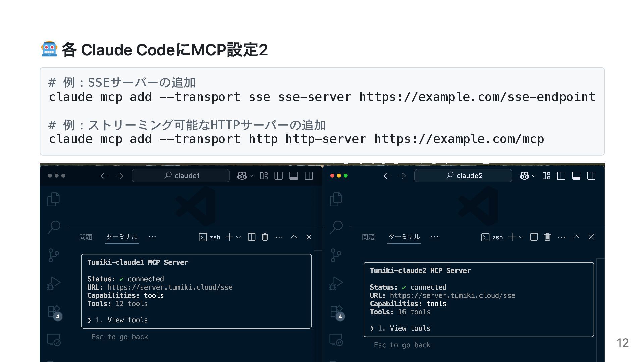This screenshot has height=362, width=644.
Task: Open Remote Explorer in claude2 window
Action: coord(336,340)
